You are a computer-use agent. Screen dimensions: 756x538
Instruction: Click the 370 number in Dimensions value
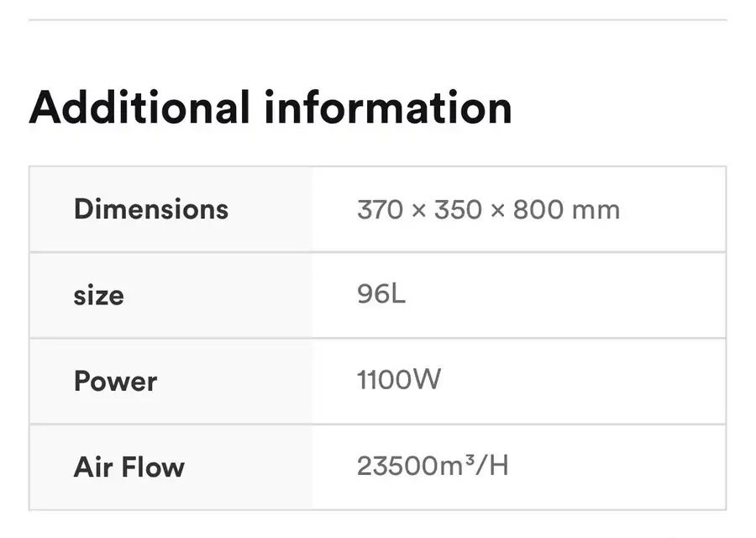[x=379, y=209]
